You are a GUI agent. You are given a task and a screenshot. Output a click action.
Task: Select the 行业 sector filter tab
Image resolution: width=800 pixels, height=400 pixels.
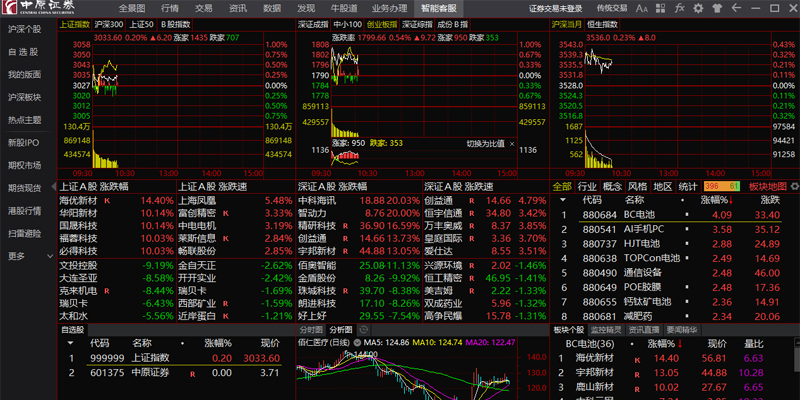point(587,186)
